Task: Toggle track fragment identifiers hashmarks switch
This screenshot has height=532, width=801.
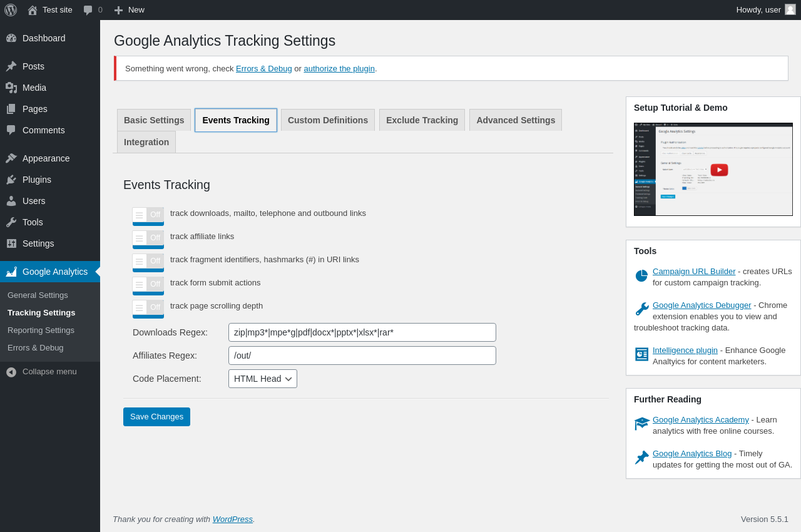Action: coord(148,262)
